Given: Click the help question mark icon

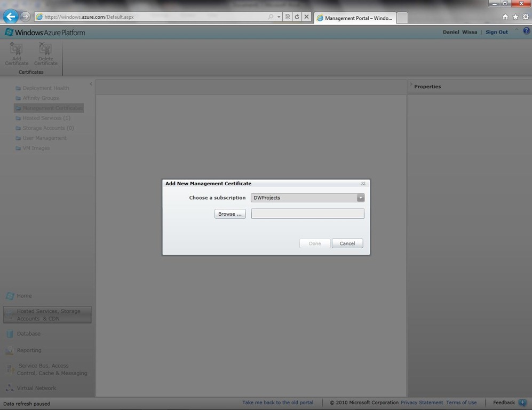Looking at the screenshot, I should click(x=526, y=31).
